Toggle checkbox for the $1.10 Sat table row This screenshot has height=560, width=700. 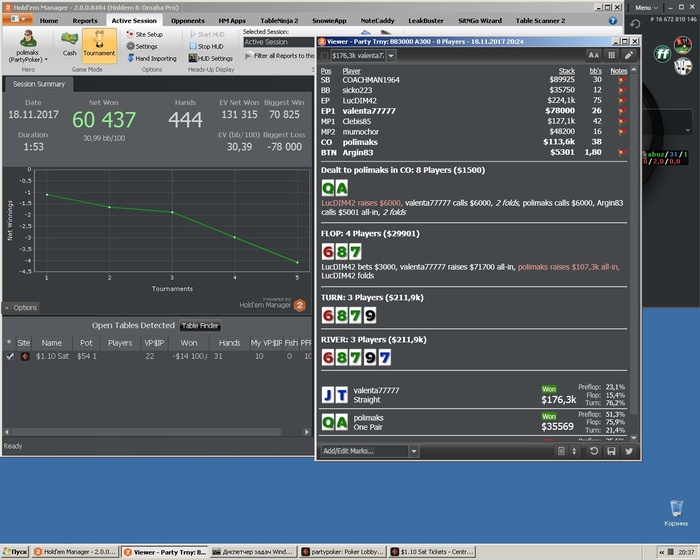coord(10,356)
